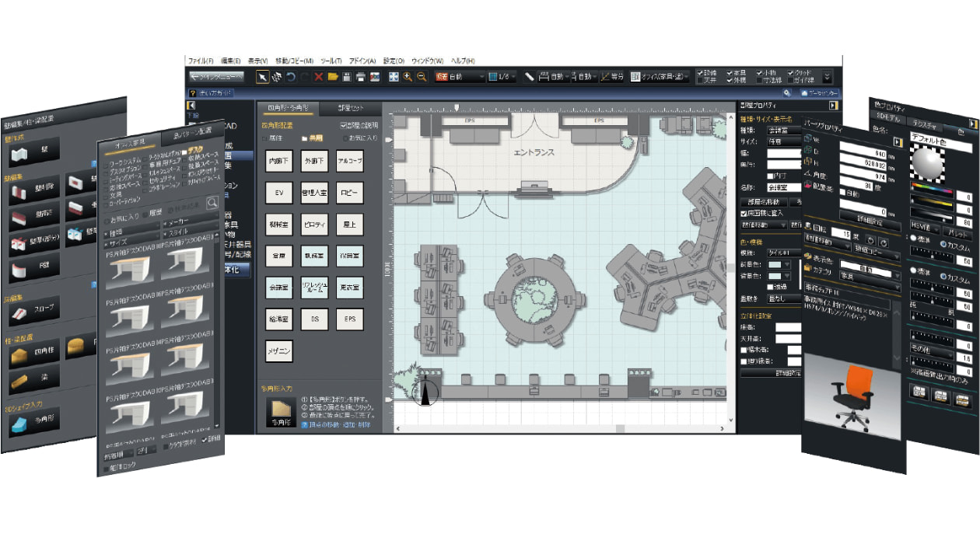Click the EV room button

point(278,192)
